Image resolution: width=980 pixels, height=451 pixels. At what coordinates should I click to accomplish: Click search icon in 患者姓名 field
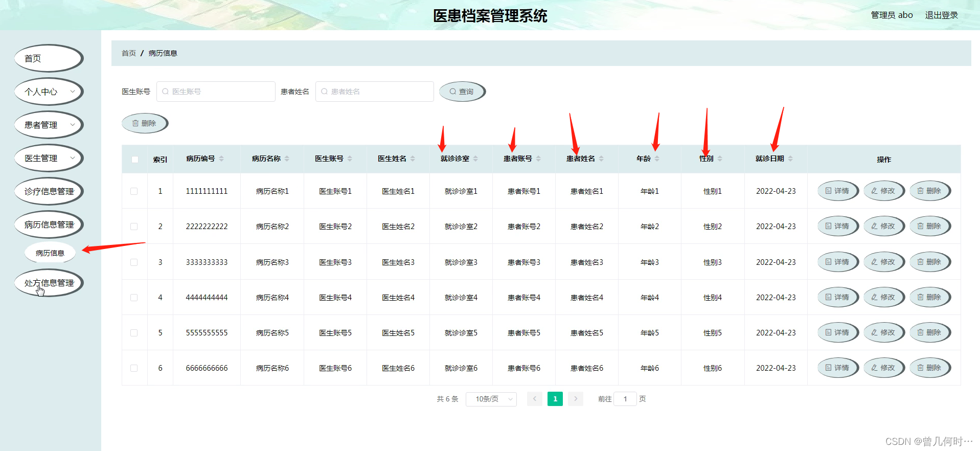tap(324, 92)
